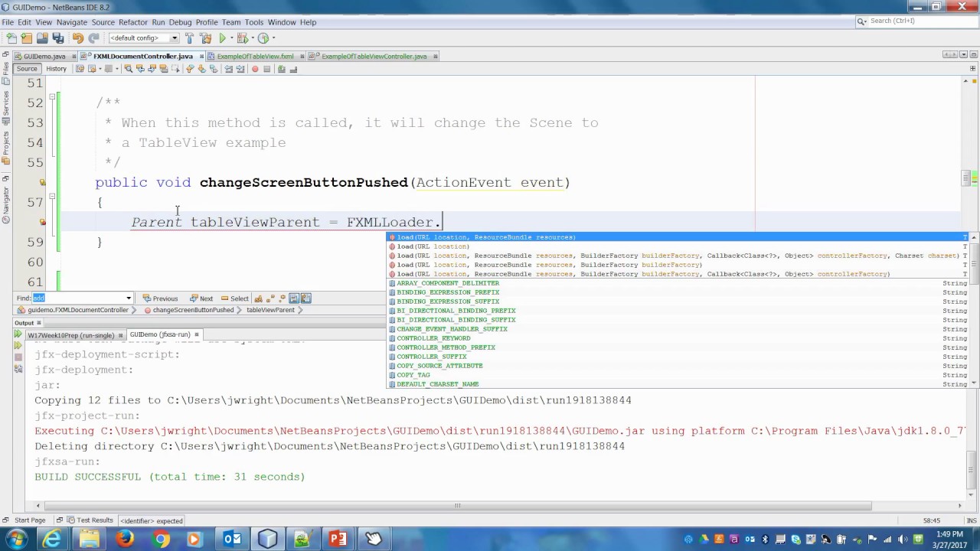
Task: Switch editor to History view
Action: tap(56, 69)
